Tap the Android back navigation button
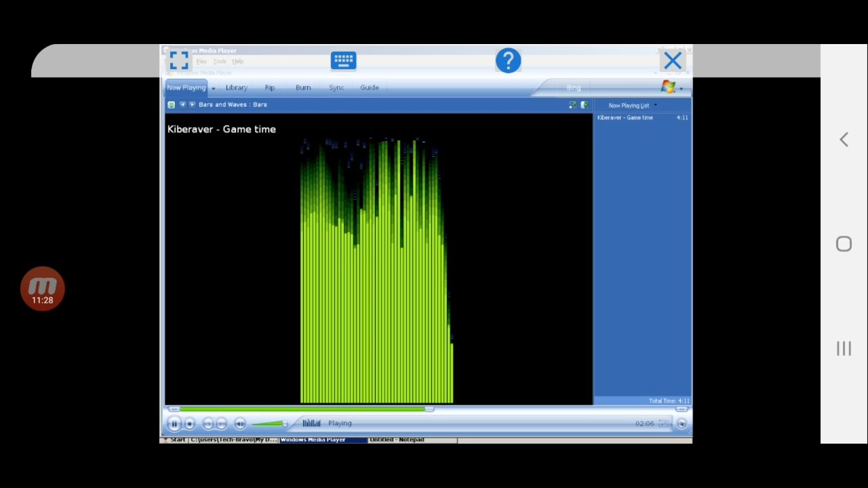The width and height of the screenshot is (868, 488). (x=844, y=140)
